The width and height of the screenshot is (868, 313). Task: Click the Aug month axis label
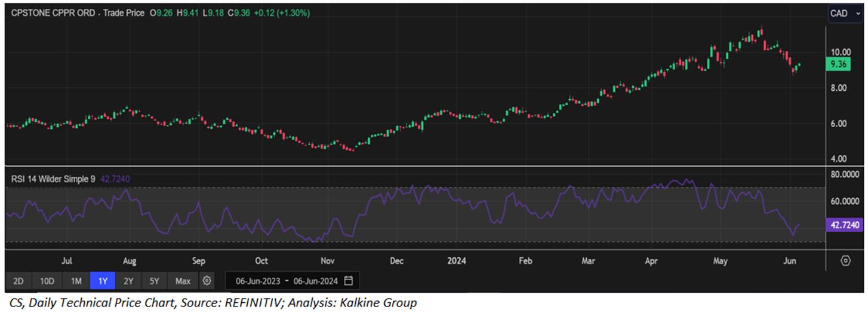pos(130,261)
